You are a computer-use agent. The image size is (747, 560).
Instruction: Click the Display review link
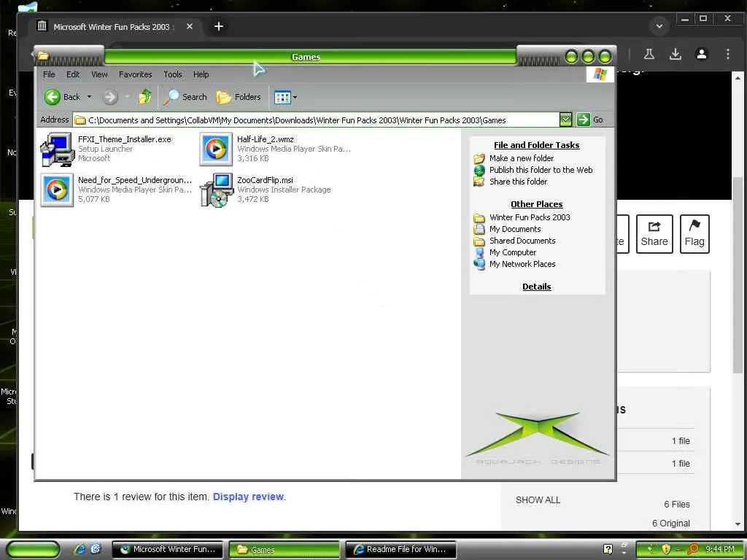(248, 497)
